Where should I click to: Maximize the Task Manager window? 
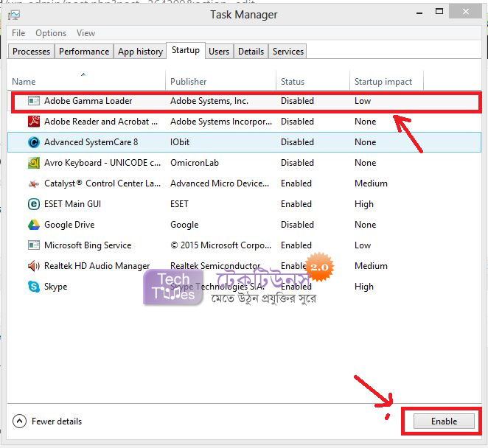point(439,12)
